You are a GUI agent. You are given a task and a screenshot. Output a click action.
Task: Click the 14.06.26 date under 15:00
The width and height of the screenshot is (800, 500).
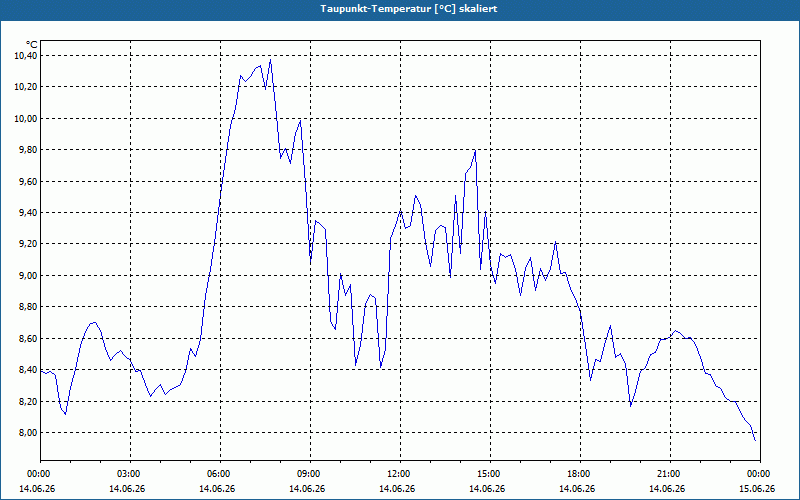tap(487, 489)
